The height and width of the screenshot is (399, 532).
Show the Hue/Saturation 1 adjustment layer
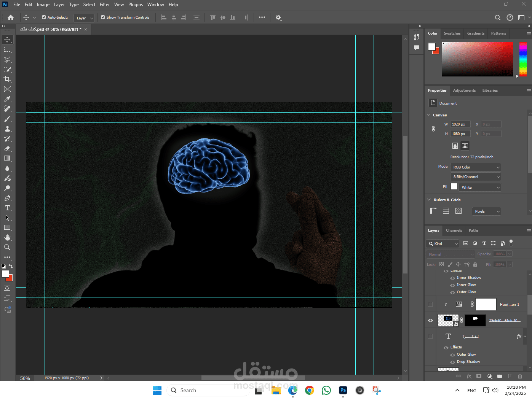coord(431,304)
